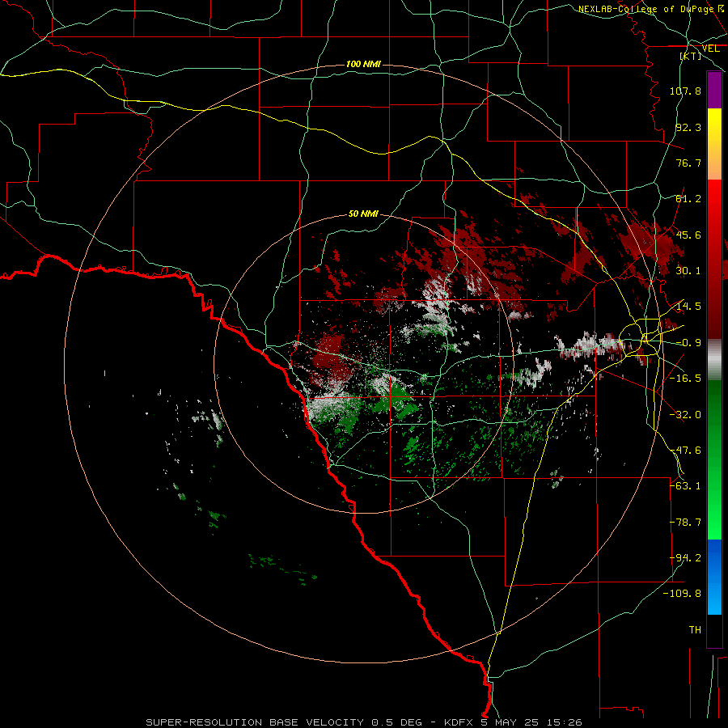Click the 50 NMI range ring label
This screenshot has height=728, width=728.
click(363, 214)
